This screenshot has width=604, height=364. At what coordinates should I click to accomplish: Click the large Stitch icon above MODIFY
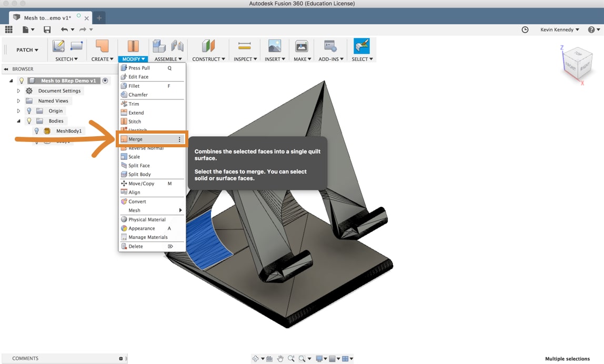click(133, 46)
